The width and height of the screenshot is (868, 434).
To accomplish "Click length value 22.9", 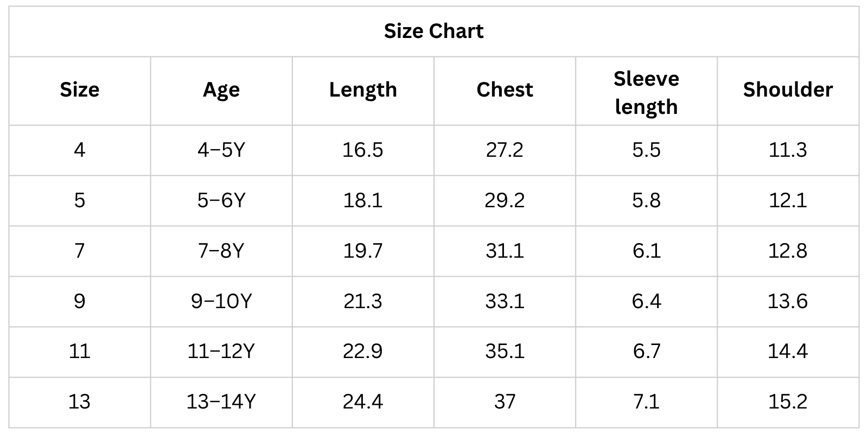I will click(363, 352).
